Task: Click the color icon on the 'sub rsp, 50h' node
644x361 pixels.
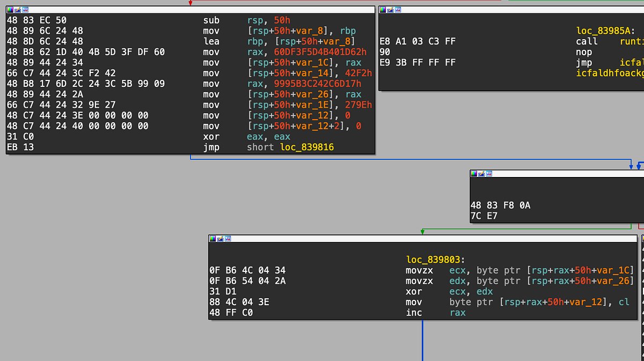Action: coord(10,10)
